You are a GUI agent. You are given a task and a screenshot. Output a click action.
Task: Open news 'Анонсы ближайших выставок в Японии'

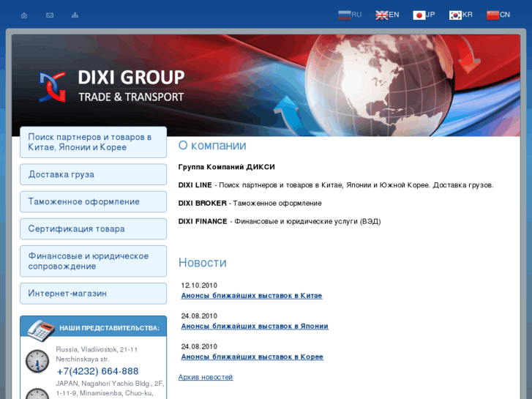tap(255, 327)
